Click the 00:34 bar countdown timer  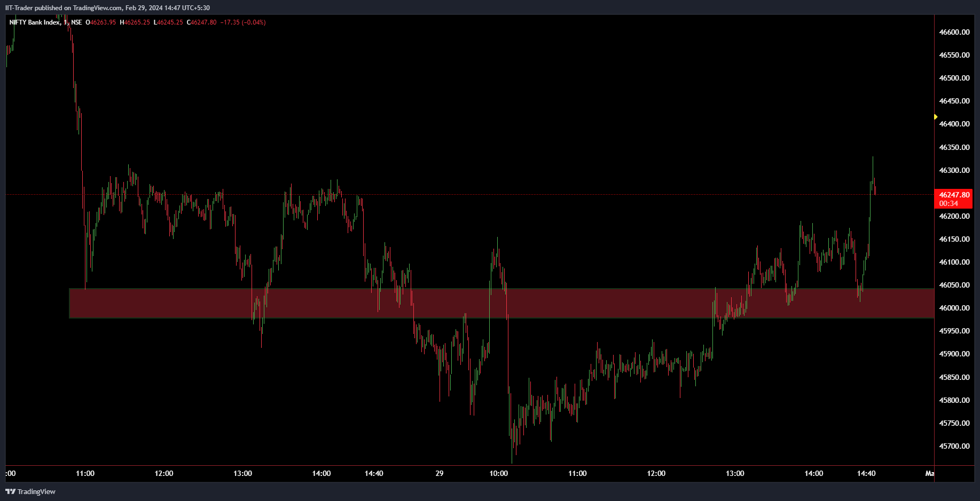tap(948, 203)
